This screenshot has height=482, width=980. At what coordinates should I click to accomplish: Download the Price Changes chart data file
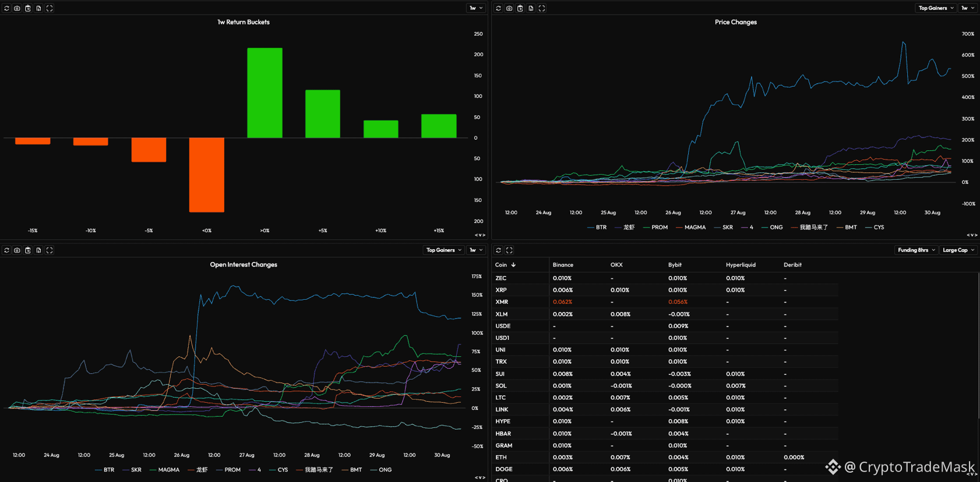(x=531, y=8)
